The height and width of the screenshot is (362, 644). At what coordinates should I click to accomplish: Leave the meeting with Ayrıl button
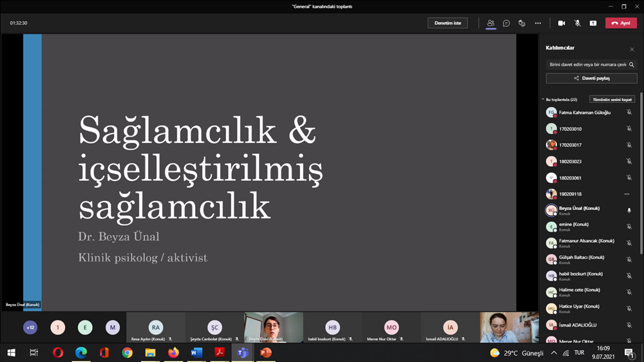tap(621, 23)
